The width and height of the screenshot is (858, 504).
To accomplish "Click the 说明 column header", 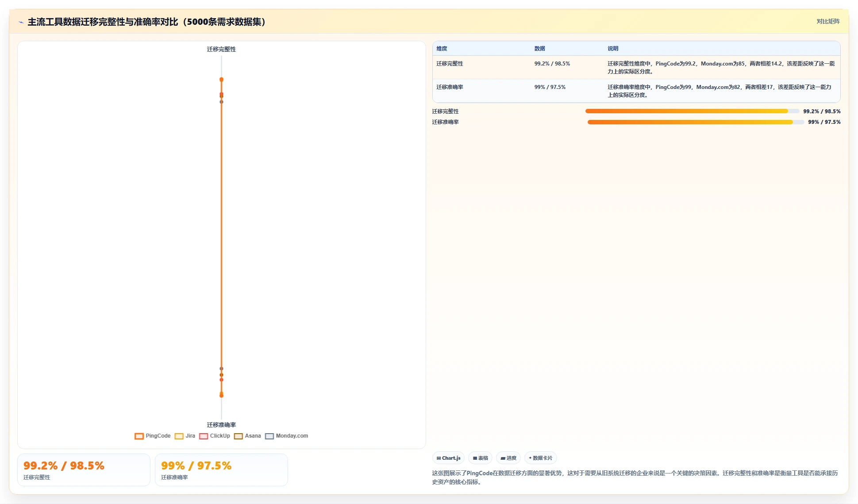I will [613, 49].
